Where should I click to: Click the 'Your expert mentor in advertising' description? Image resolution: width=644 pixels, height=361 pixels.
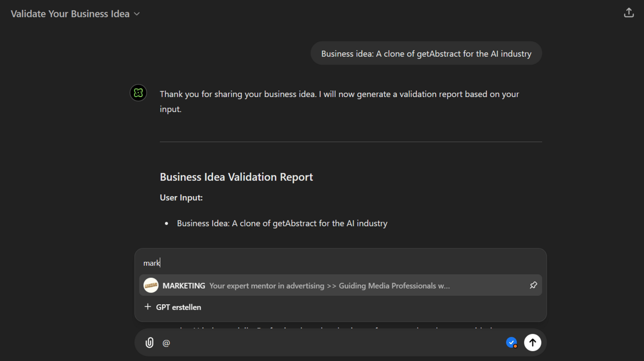[x=329, y=286]
